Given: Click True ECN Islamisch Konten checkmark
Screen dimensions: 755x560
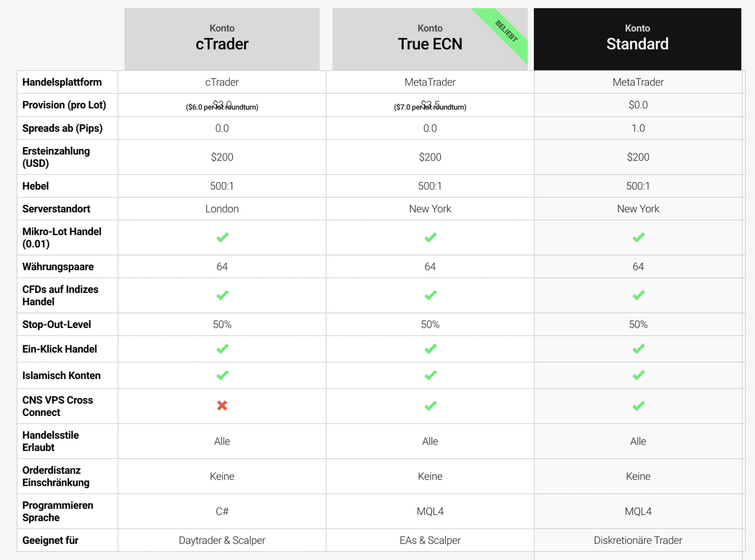Looking at the screenshot, I should tap(430, 375).
